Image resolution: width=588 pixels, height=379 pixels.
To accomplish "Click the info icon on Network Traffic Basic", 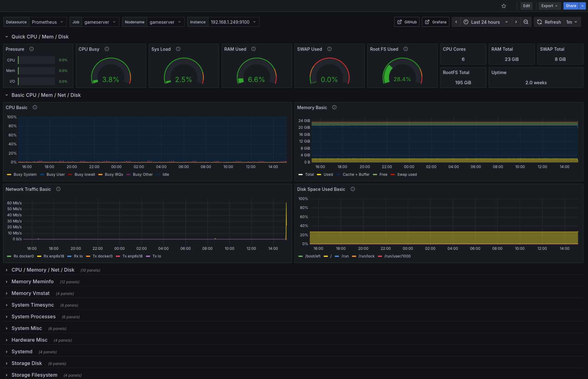I will pos(58,189).
